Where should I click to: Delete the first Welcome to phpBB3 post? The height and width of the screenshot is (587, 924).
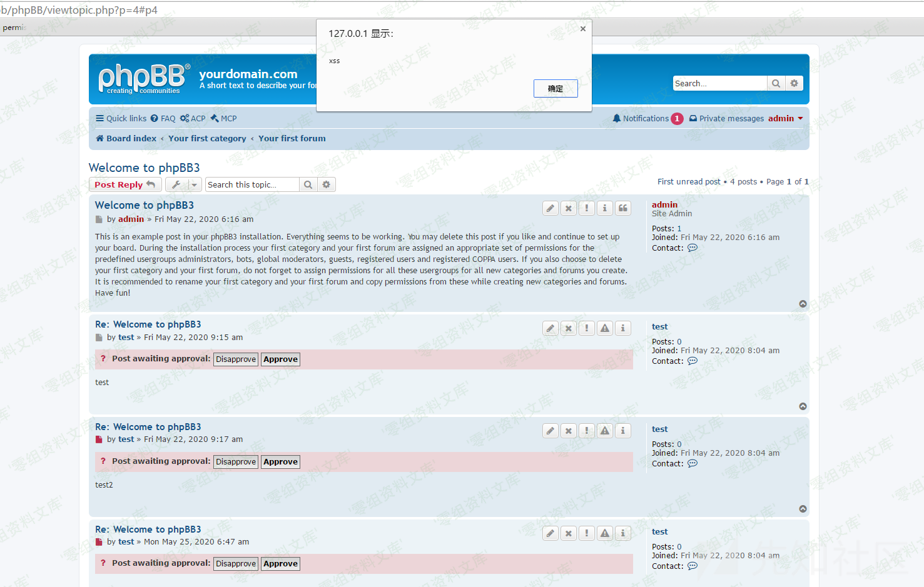click(x=569, y=208)
